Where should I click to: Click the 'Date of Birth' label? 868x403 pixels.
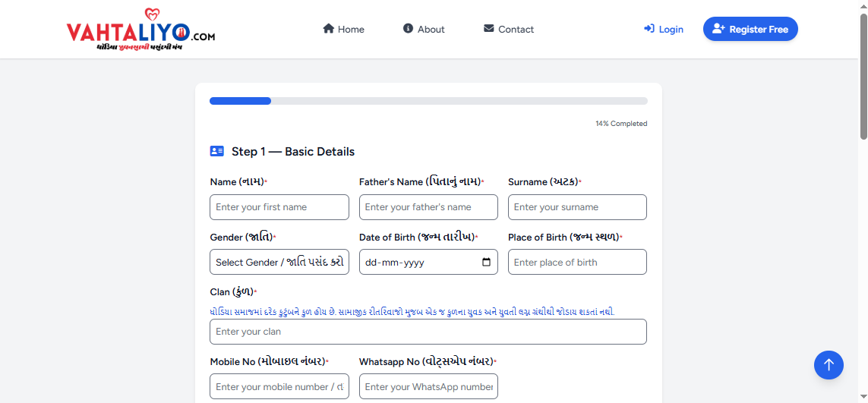tap(418, 237)
